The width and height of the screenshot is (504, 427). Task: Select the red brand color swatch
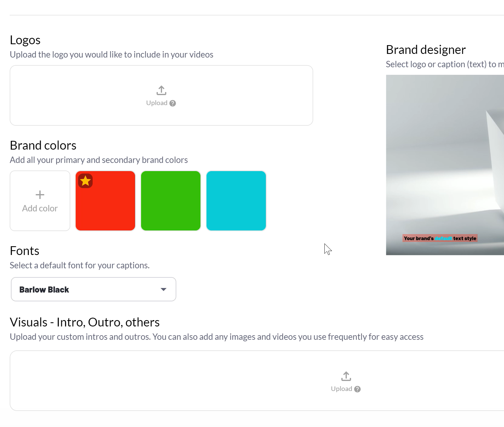pyautogui.click(x=109, y=206)
